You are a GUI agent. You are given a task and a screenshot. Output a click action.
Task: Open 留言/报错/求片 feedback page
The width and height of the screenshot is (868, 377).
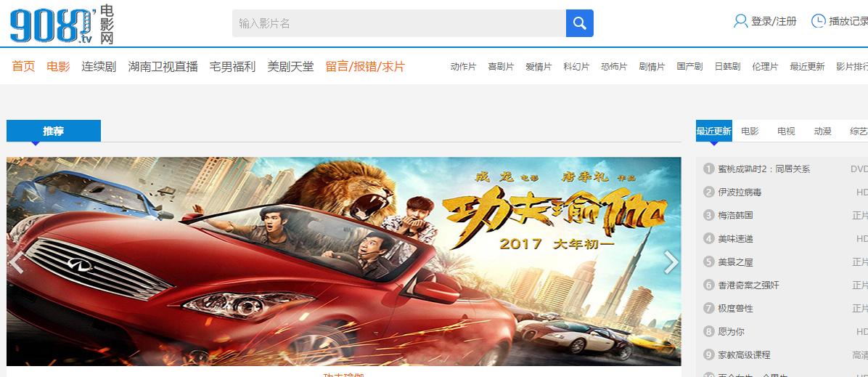pos(365,67)
